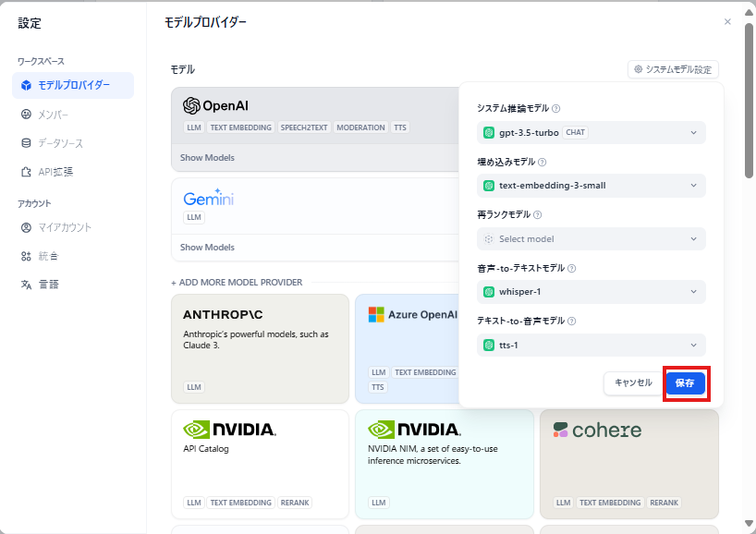This screenshot has height=534, width=756.
Task: Click the NVIDIA NIM logo
Action: click(414, 430)
